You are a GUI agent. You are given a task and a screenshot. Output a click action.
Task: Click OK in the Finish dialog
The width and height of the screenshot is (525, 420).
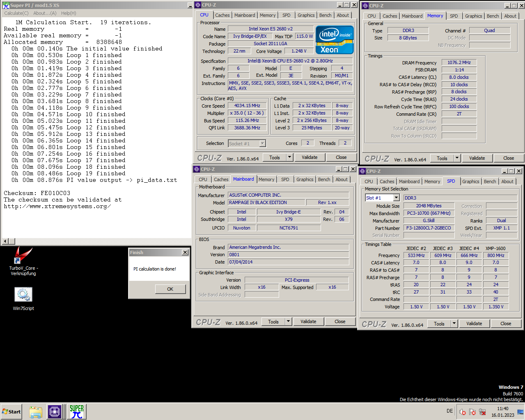coord(170,289)
